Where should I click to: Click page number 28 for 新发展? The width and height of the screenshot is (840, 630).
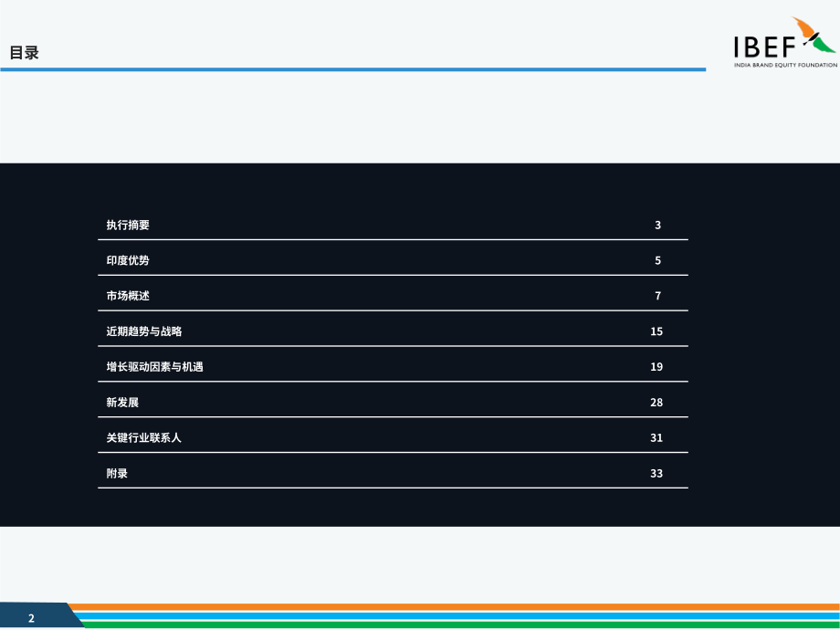(656, 403)
